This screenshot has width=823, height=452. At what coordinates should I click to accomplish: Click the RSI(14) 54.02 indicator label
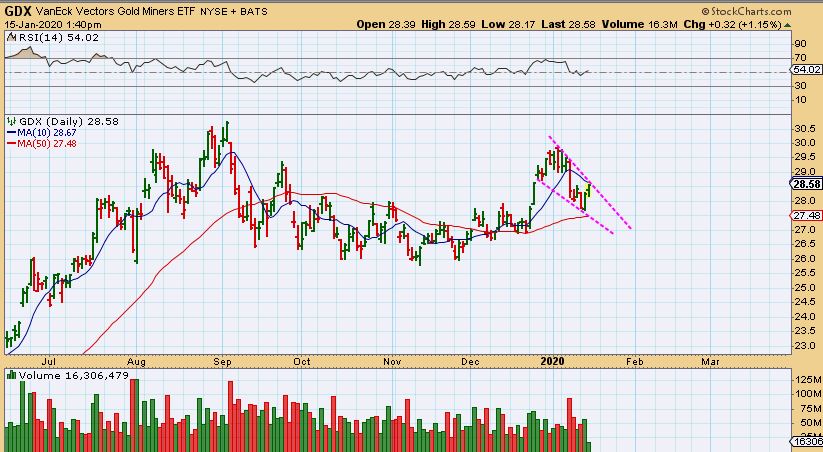[x=59, y=37]
